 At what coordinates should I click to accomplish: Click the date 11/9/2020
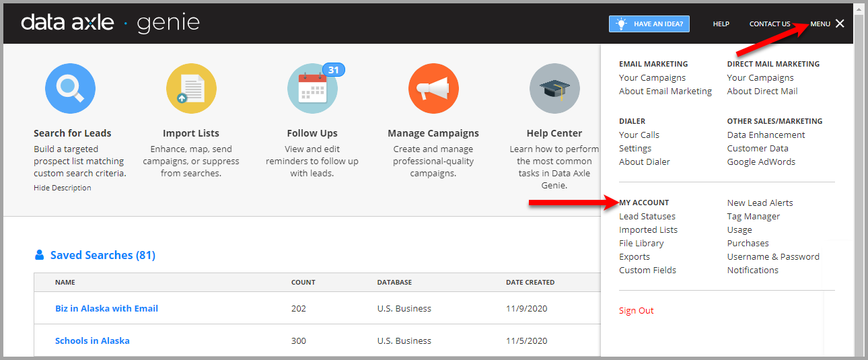pos(527,308)
